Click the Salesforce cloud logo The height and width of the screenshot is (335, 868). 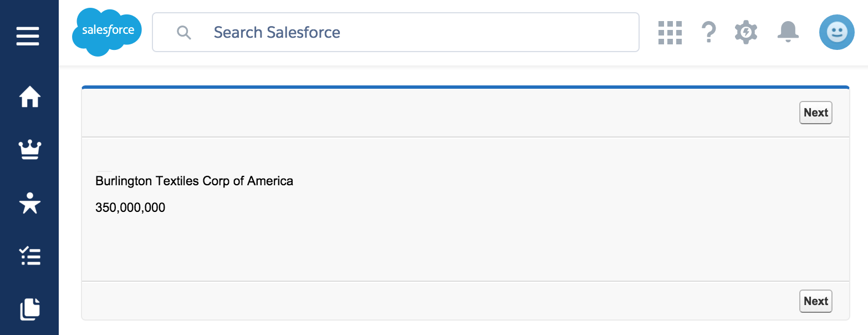click(x=107, y=32)
